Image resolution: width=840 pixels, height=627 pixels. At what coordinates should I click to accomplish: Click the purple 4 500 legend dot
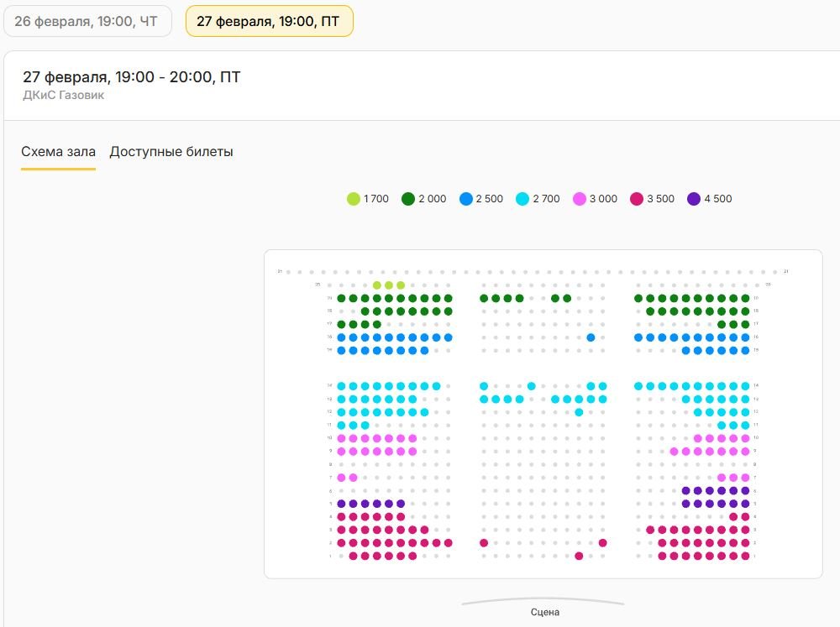[x=694, y=199]
